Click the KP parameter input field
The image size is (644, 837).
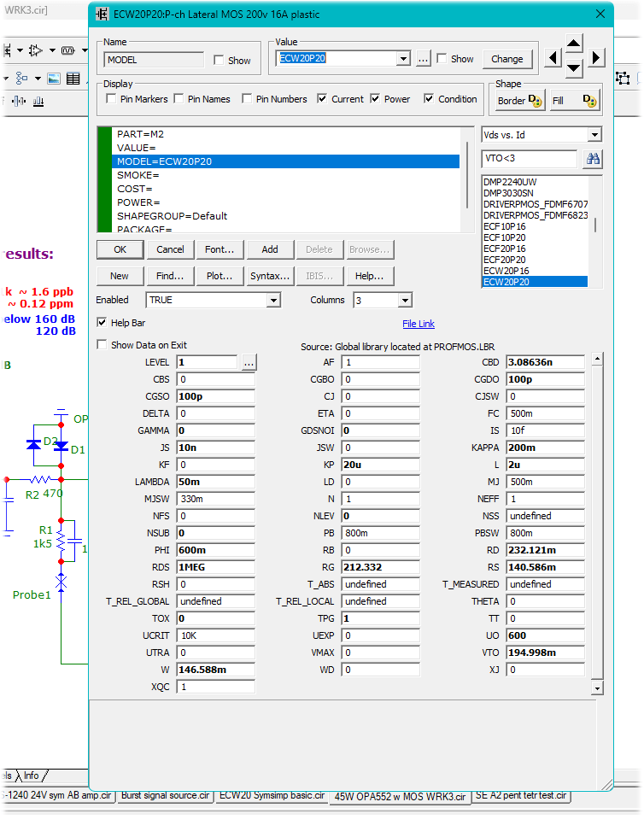380,465
